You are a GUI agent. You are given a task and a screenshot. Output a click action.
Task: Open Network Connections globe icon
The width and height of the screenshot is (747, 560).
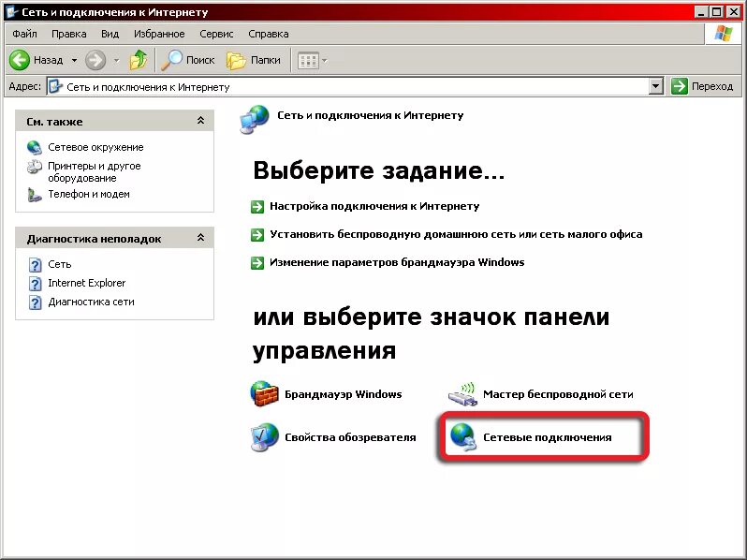(x=463, y=436)
